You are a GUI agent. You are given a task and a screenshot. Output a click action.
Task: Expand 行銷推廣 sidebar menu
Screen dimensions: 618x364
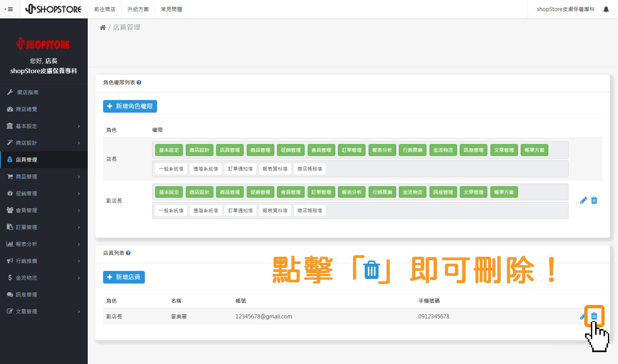point(44,261)
